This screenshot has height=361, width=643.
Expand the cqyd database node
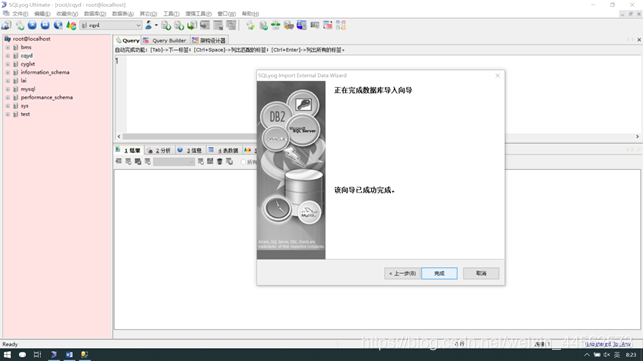pos(7,56)
